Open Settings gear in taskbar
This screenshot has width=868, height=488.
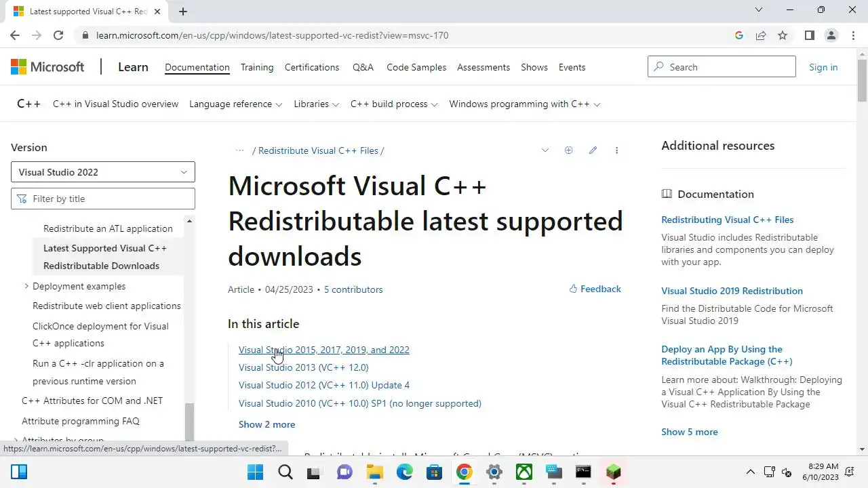[x=494, y=472]
